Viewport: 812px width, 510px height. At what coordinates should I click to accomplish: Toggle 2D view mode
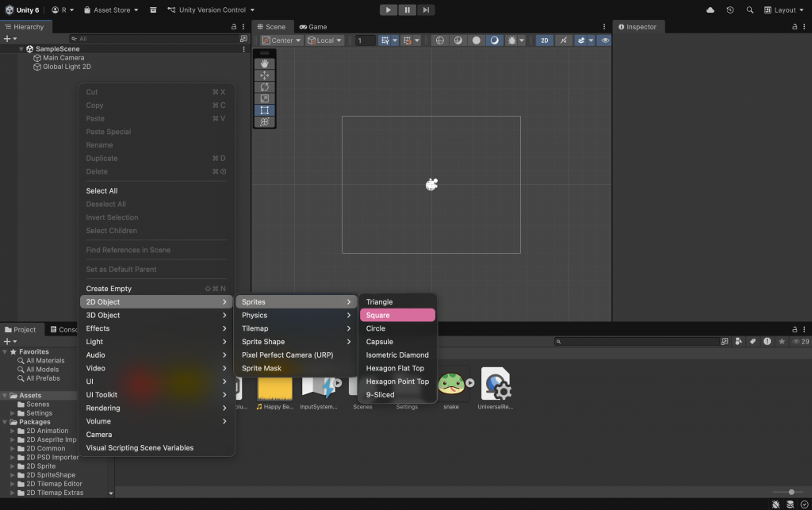[x=544, y=40]
